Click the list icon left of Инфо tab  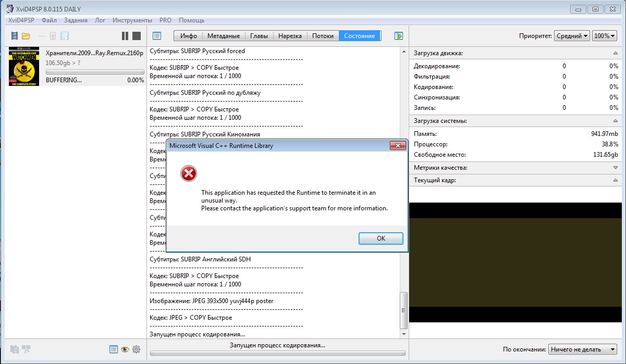click(157, 36)
